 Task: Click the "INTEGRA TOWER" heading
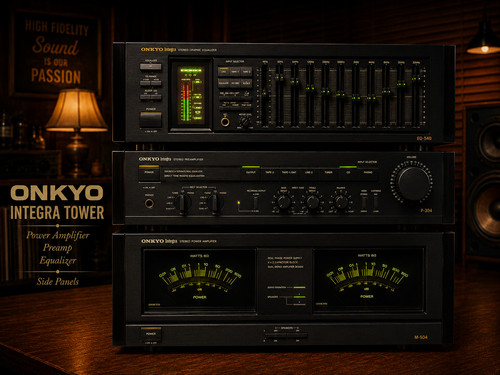point(57,213)
